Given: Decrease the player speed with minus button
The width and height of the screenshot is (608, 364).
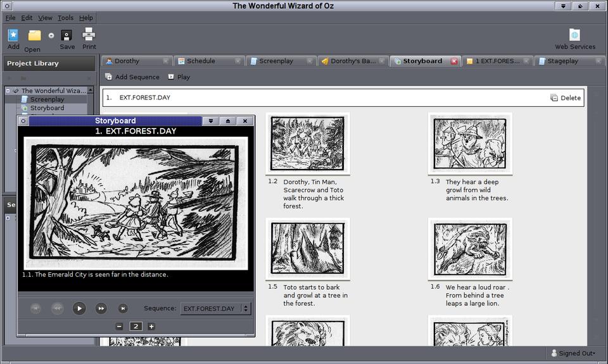Looking at the screenshot, I should 119,327.
